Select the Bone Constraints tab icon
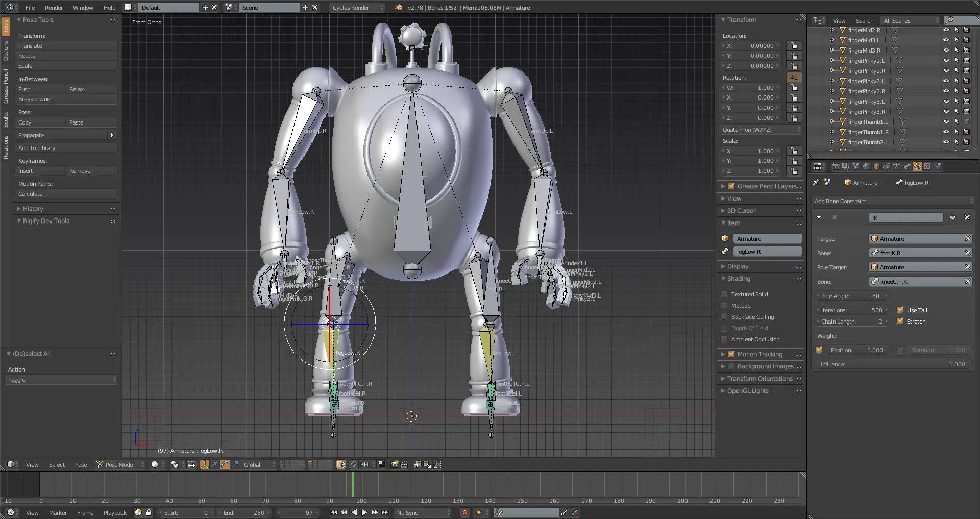Image resolution: width=980 pixels, height=519 pixels. click(917, 166)
